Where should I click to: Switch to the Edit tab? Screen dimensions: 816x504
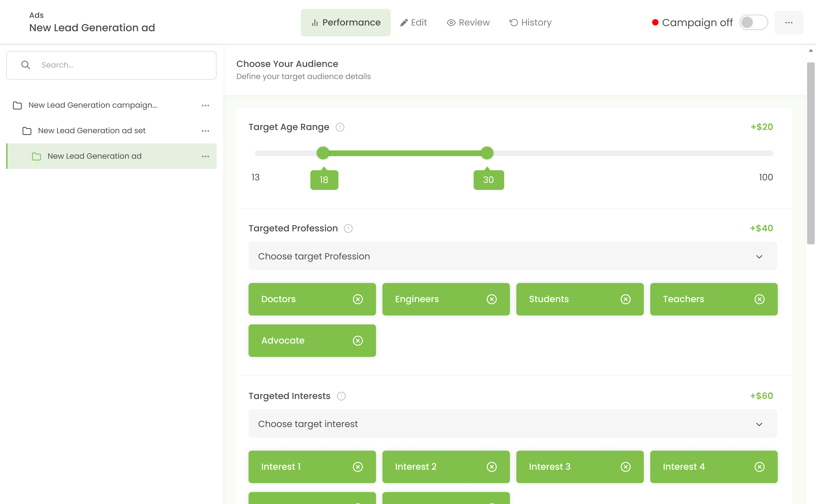(414, 22)
